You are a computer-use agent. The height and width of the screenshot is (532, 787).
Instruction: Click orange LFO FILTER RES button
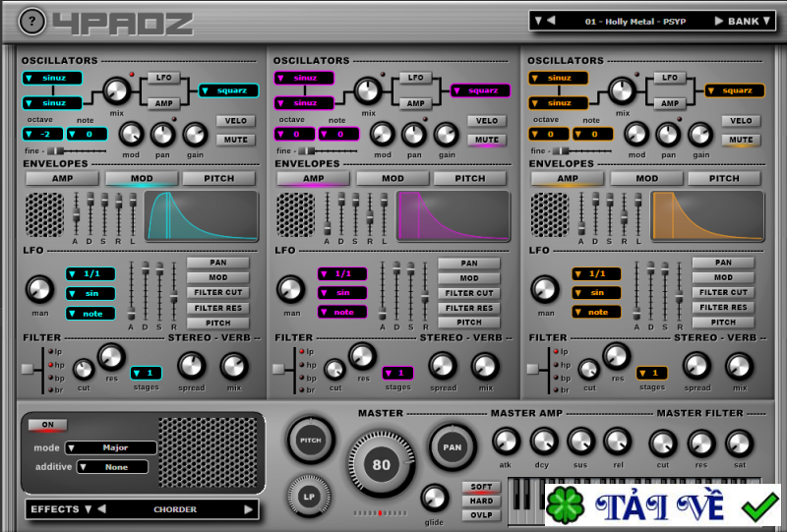[x=723, y=307]
